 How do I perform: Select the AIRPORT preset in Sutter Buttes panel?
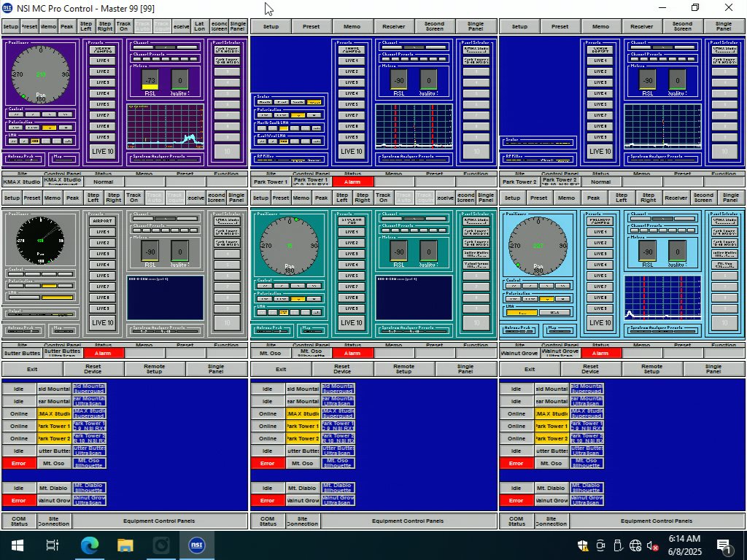coord(103,221)
